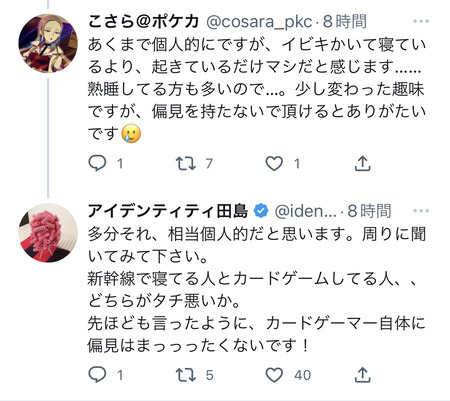Open the tweet text starting with 多分それ
Image resolution: width=450 pixels, height=401 pixels.
[x=256, y=290]
